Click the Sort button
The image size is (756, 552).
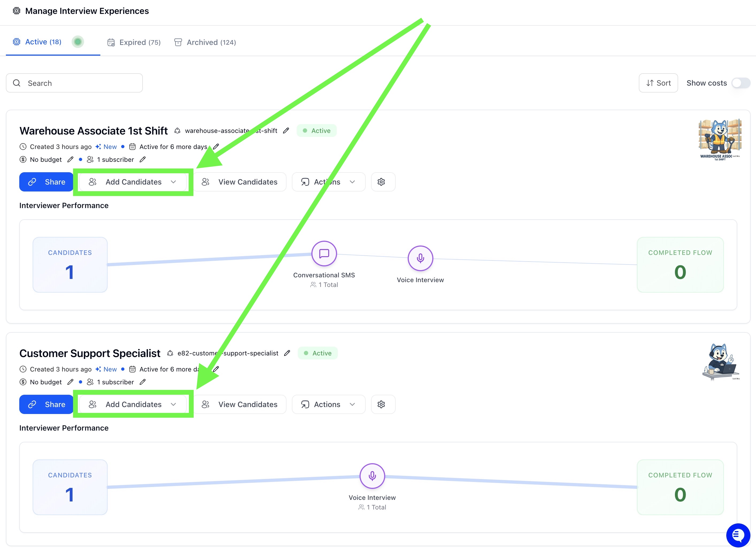pos(658,83)
